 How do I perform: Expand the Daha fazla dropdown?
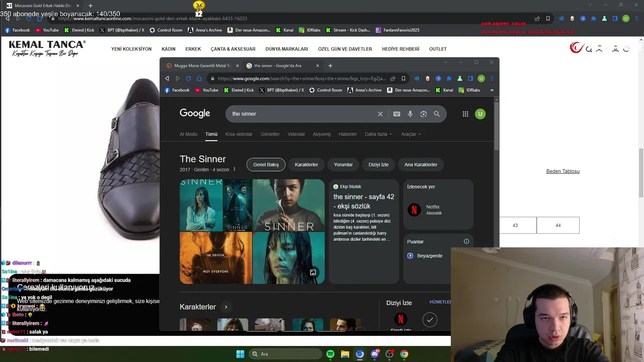click(x=378, y=134)
